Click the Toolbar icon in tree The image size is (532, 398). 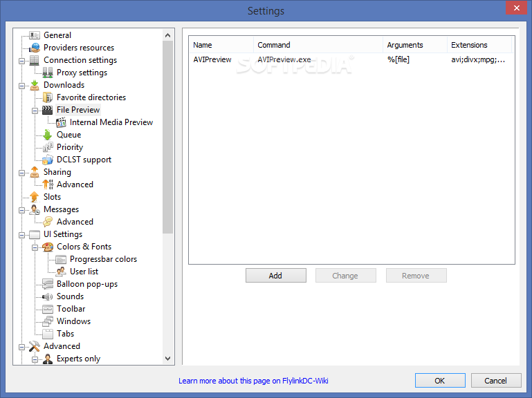pos(48,309)
